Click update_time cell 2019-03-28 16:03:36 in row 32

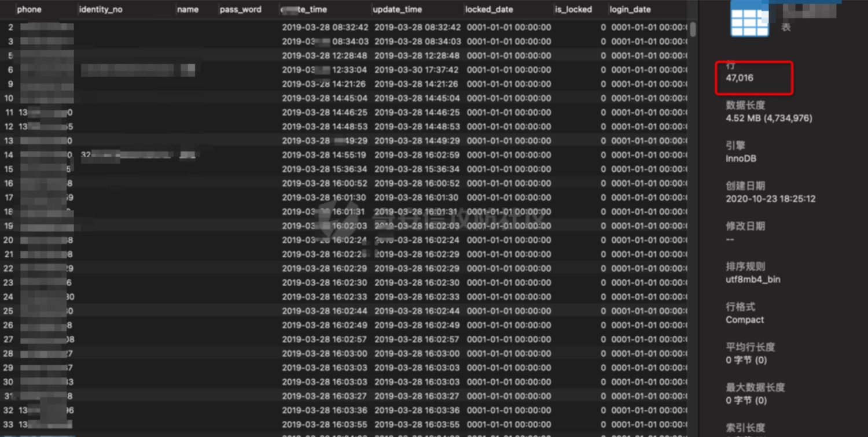click(x=417, y=410)
